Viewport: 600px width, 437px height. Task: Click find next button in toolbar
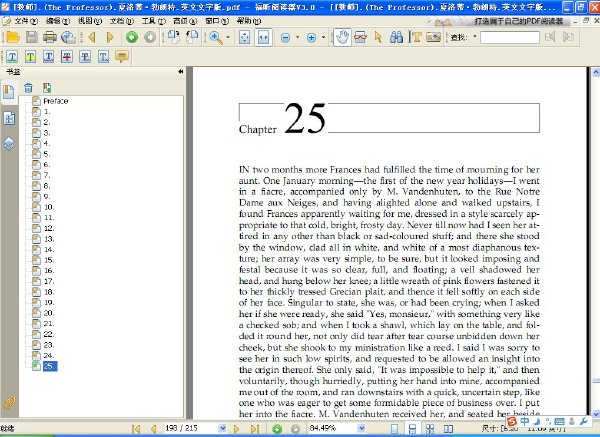[569, 37]
